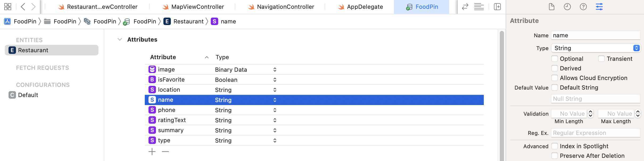This screenshot has width=644, height=161.
Task: Show the History inspector
Action: coord(567,7)
